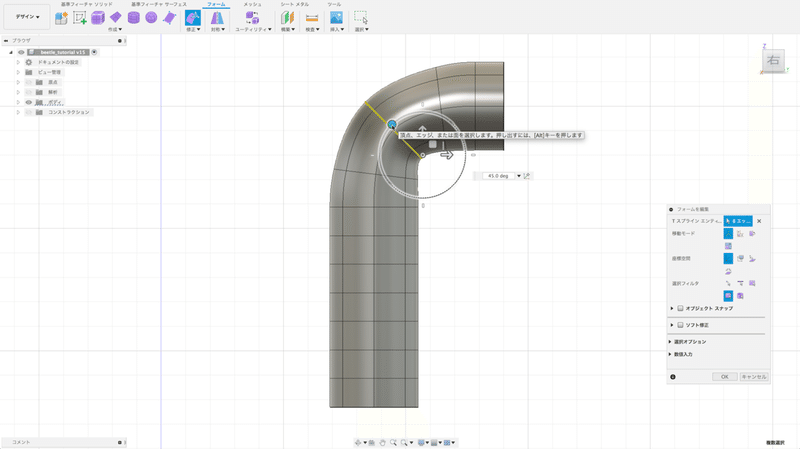Click the Utility convert icon

252,18
